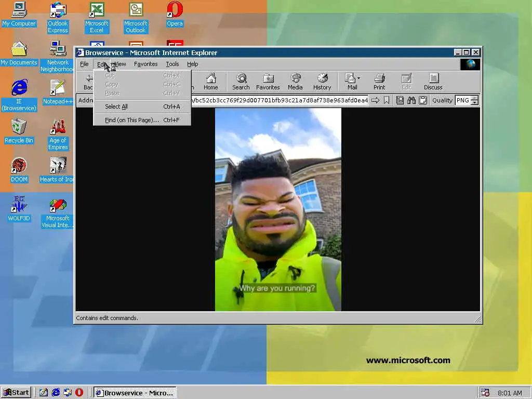Select Hearts of Iron desktop shortcut
The image size is (532, 399).
tap(57, 170)
